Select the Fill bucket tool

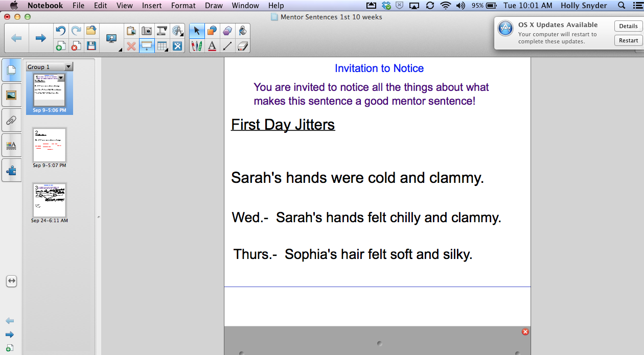(x=242, y=31)
